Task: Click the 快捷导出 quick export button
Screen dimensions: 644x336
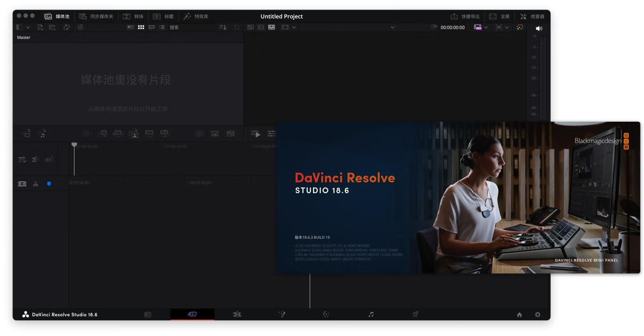Action: (x=465, y=17)
